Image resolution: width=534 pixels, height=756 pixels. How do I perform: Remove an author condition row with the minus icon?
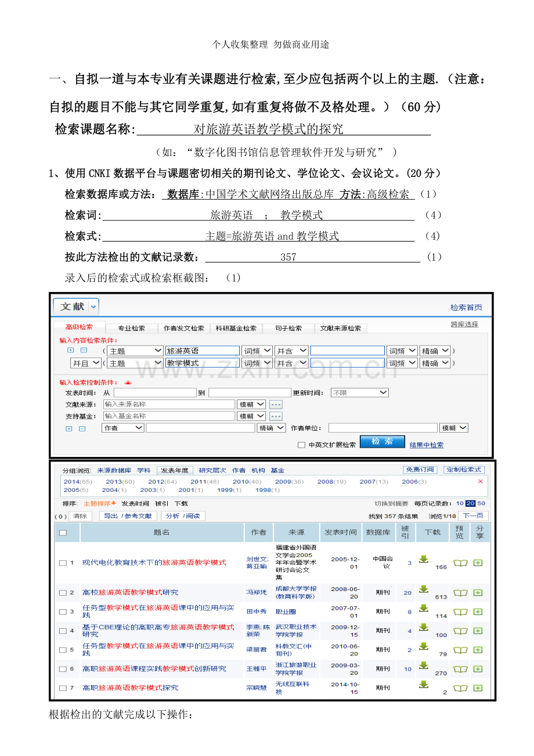(x=82, y=429)
